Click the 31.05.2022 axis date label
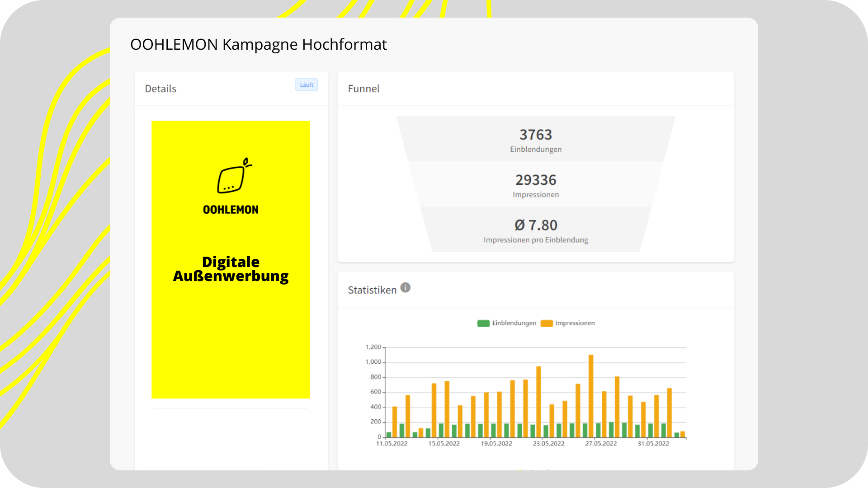This screenshot has height=488, width=868. coord(653,444)
